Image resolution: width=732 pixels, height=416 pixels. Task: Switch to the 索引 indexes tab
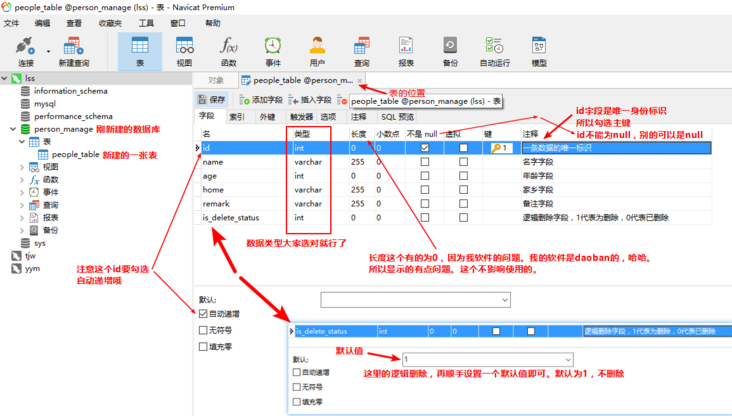237,117
